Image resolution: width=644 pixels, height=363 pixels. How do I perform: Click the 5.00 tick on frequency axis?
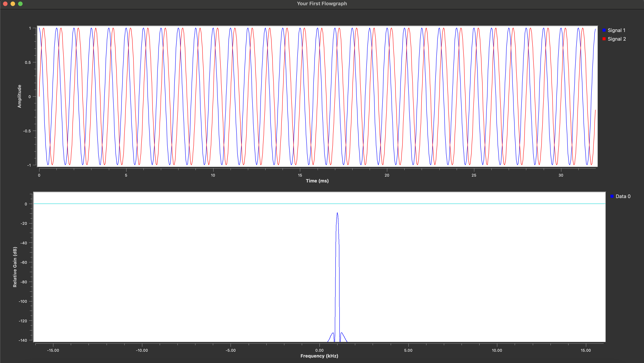(x=408, y=350)
